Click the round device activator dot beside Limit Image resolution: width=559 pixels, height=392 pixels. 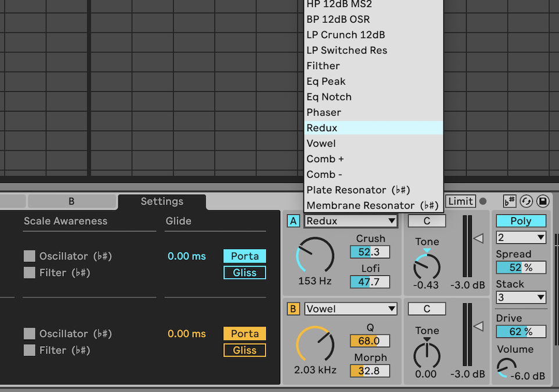pos(483,201)
